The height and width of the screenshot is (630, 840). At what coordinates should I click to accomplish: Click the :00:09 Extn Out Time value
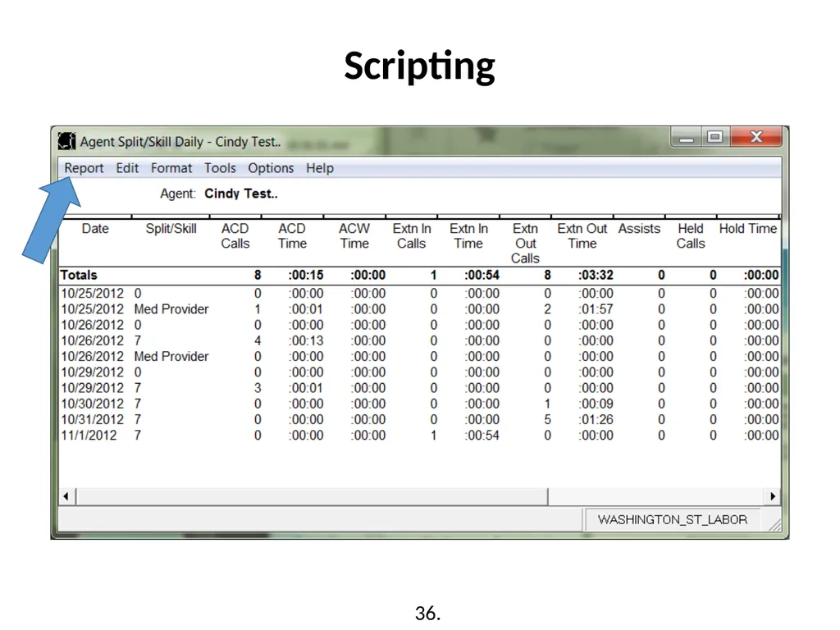click(x=596, y=404)
